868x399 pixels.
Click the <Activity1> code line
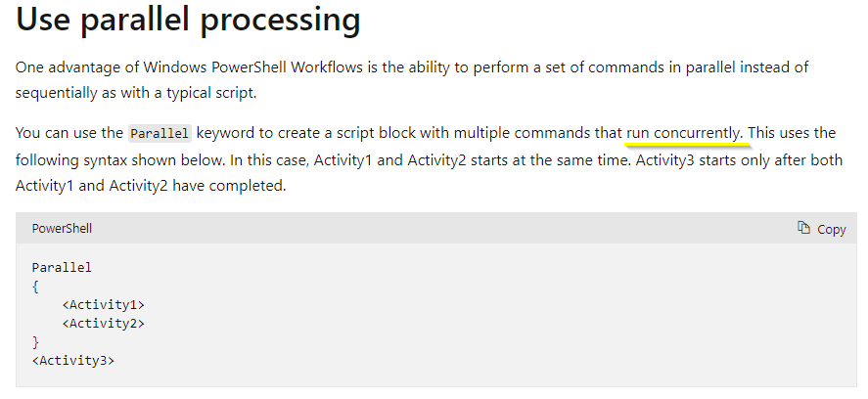pyautogui.click(x=104, y=305)
